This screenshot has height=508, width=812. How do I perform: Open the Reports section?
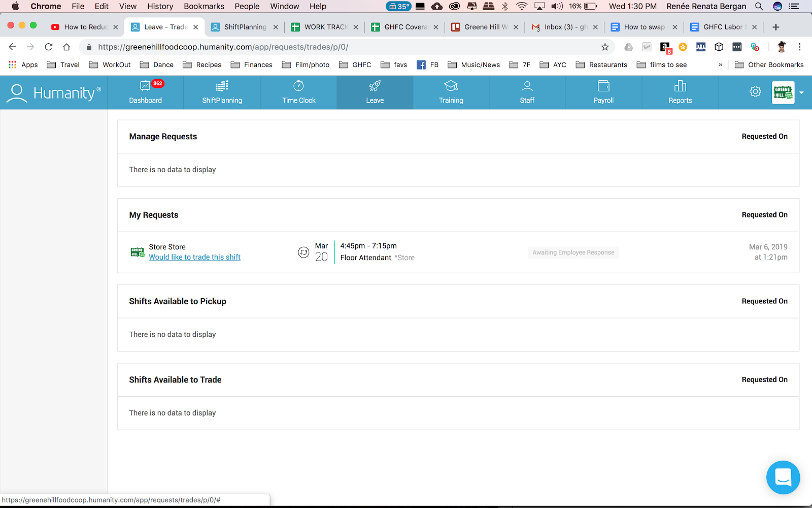pyautogui.click(x=680, y=92)
